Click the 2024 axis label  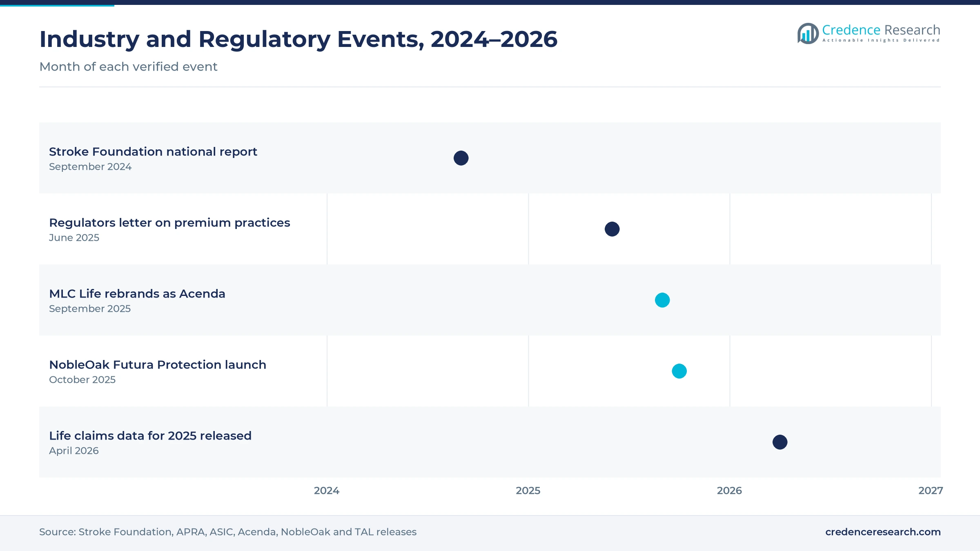pos(327,491)
